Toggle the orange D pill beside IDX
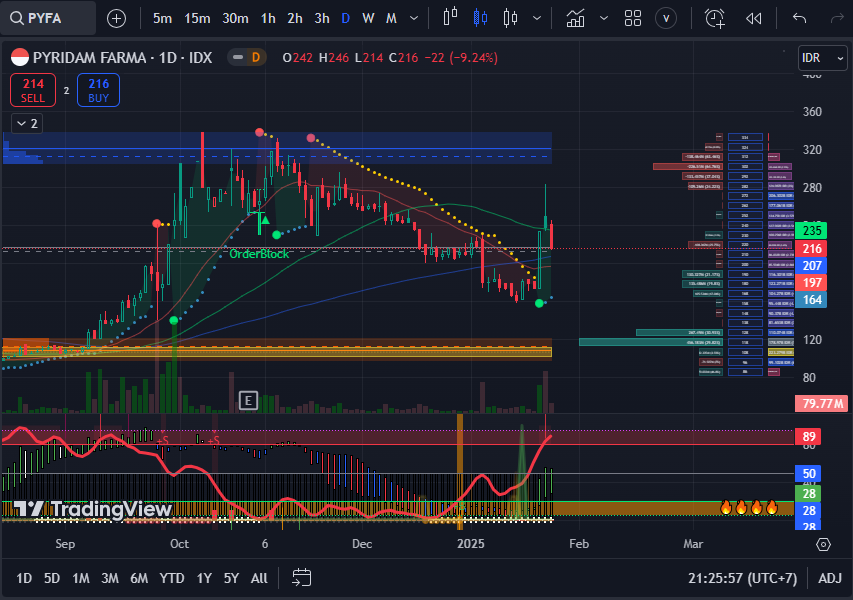The width and height of the screenshot is (853, 600). pyautogui.click(x=256, y=57)
